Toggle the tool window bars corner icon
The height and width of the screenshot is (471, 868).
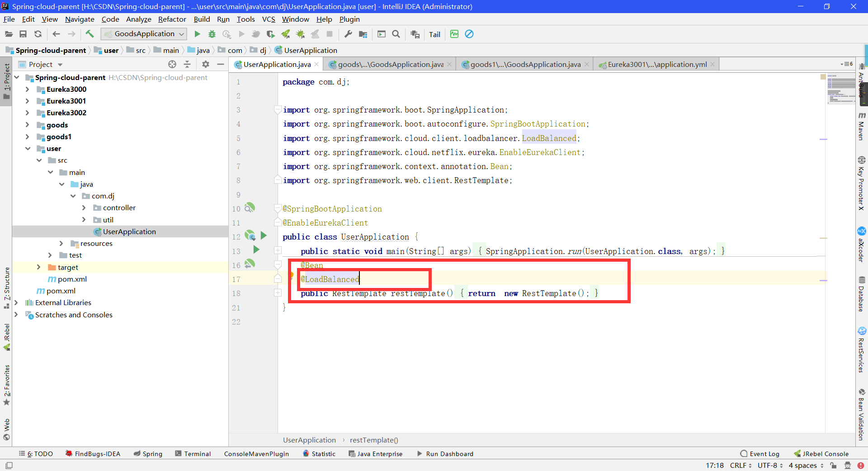[x=9, y=465]
